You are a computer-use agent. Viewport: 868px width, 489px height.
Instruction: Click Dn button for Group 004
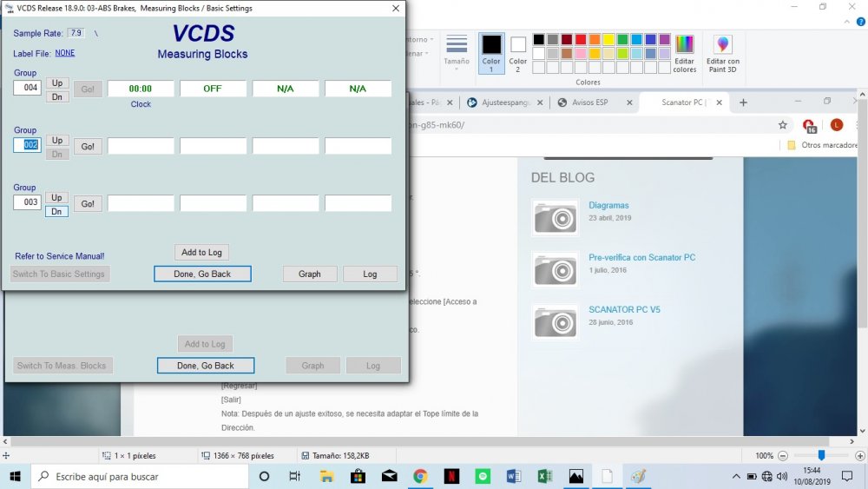pyautogui.click(x=57, y=97)
